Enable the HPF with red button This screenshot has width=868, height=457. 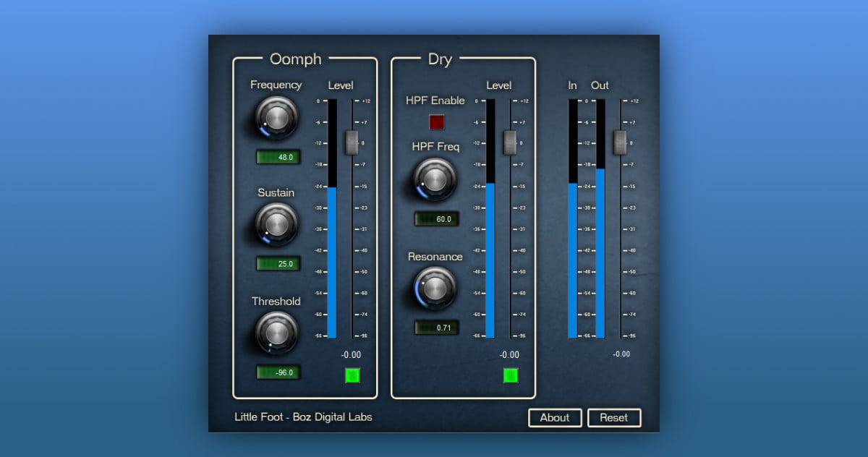click(x=437, y=121)
